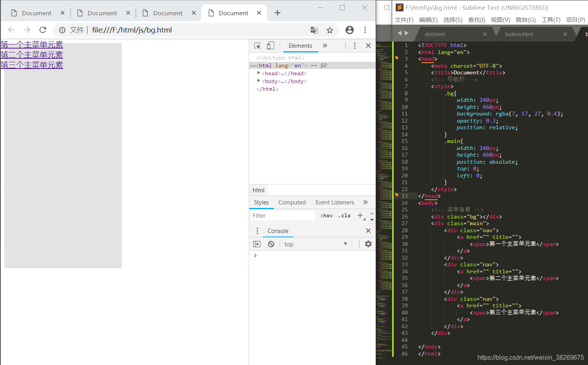Show more DevTools panels chevron
Image resolution: width=588 pixels, height=365 pixels.
tap(325, 46)
